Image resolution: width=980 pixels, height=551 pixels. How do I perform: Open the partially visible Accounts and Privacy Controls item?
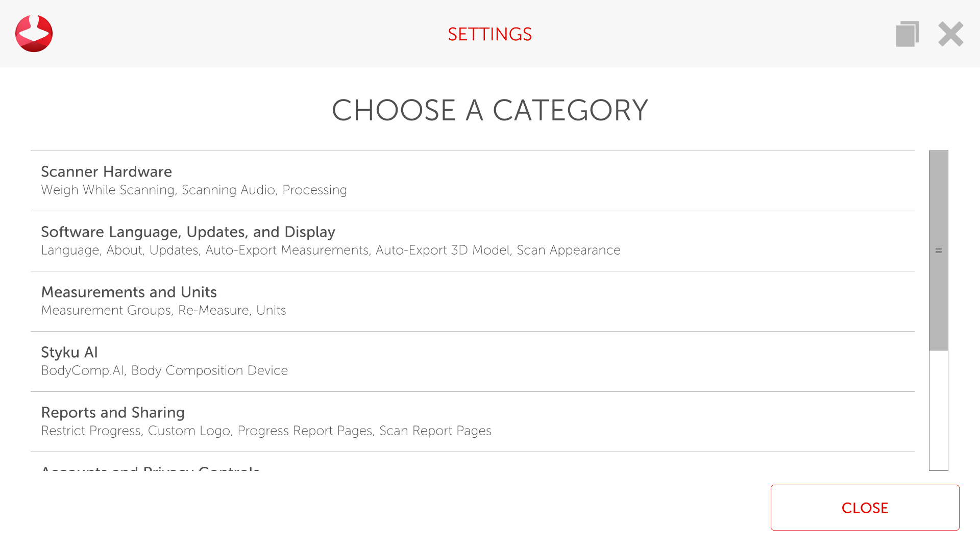point(151,467)
